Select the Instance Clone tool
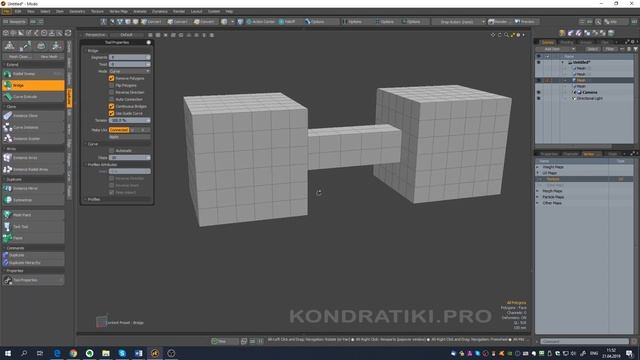The image size is (640, 360). [33, 116]
